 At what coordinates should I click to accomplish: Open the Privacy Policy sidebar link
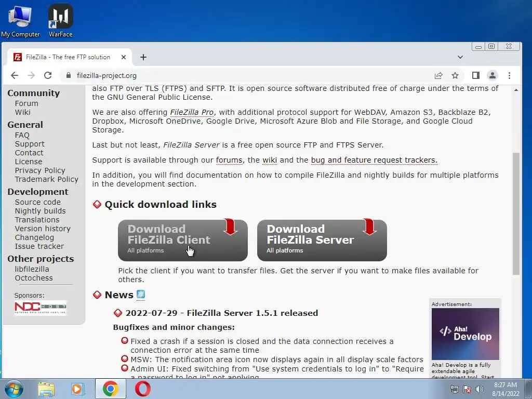tap(40, 170)
